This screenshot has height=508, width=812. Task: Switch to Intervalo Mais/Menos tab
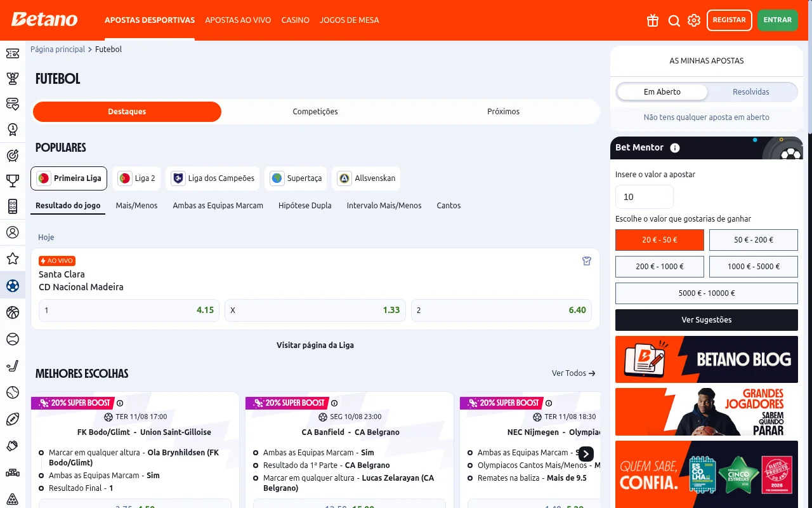click(x=384, y=206)
